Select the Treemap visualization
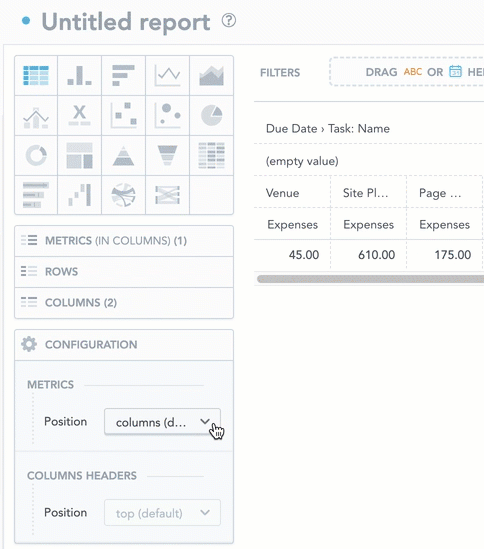 tap(79, 155)
